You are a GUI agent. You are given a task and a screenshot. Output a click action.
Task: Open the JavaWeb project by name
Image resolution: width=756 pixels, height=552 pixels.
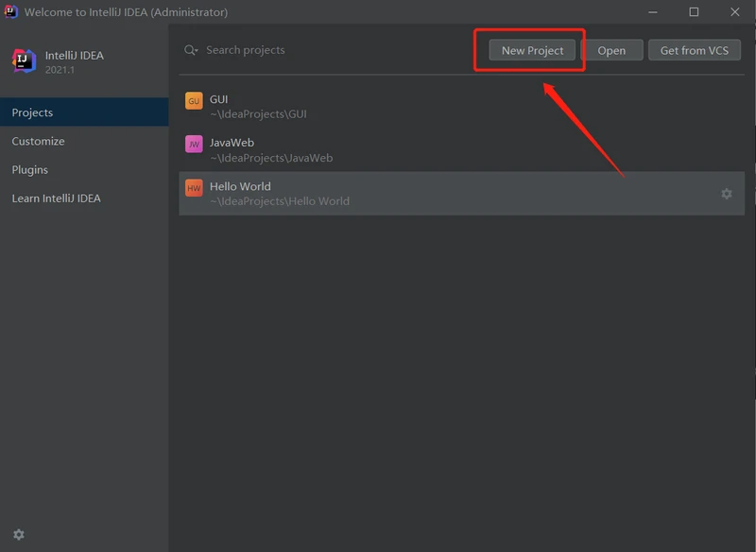[x=232, y=143]
